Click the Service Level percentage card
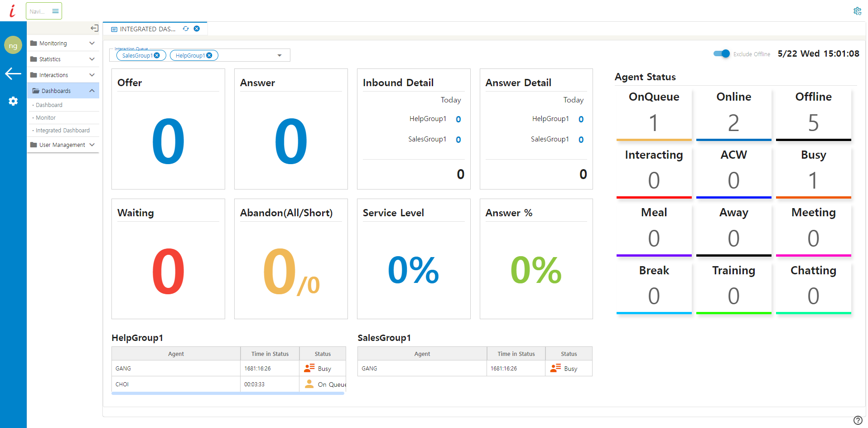 coord(414,259)
